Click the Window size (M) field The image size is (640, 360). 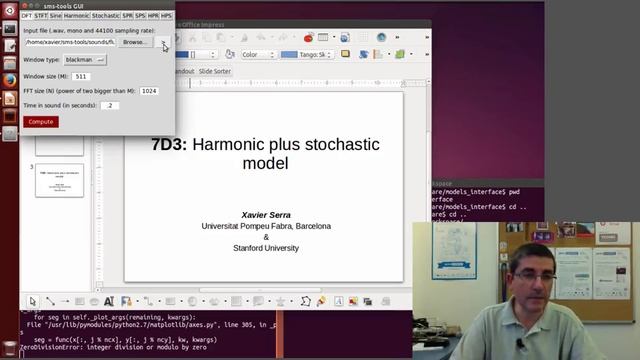click(x=81, y=76)
